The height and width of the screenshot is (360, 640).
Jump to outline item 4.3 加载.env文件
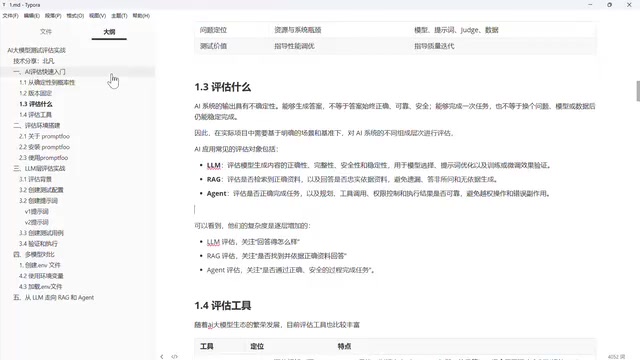tap(40, 287)
